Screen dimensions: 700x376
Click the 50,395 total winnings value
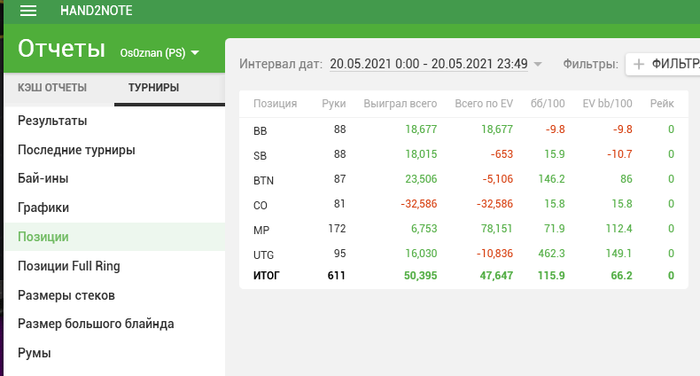point(421,276)
